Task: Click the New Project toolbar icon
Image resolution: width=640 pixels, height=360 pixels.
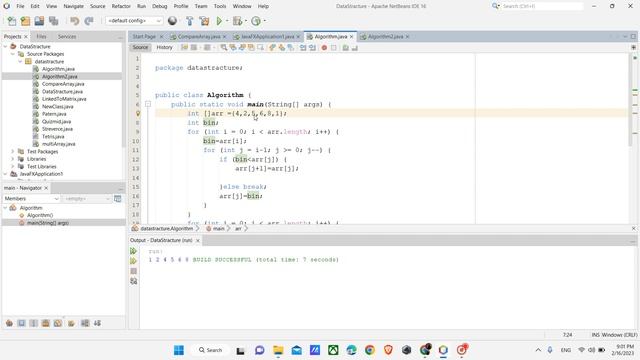Action: pos(25,21)
